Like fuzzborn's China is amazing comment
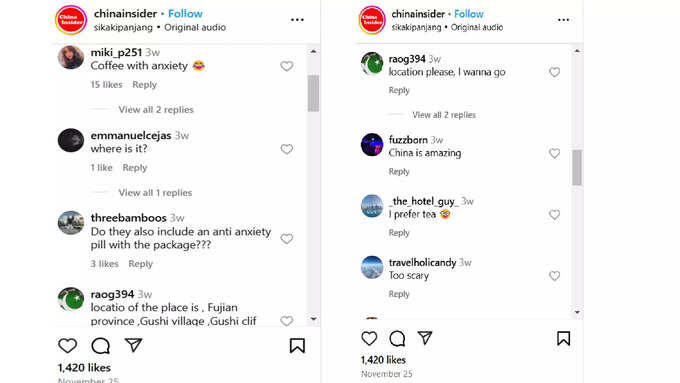The image size is (680, 383). click(x=554, y=153)
